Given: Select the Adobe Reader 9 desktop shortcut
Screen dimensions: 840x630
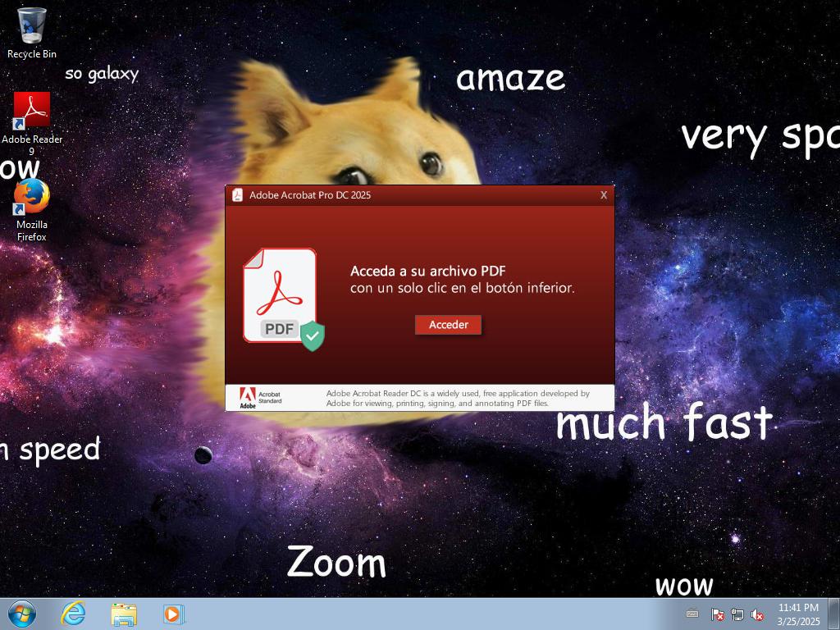Looking at the screenshot, I should coord(32,123).
